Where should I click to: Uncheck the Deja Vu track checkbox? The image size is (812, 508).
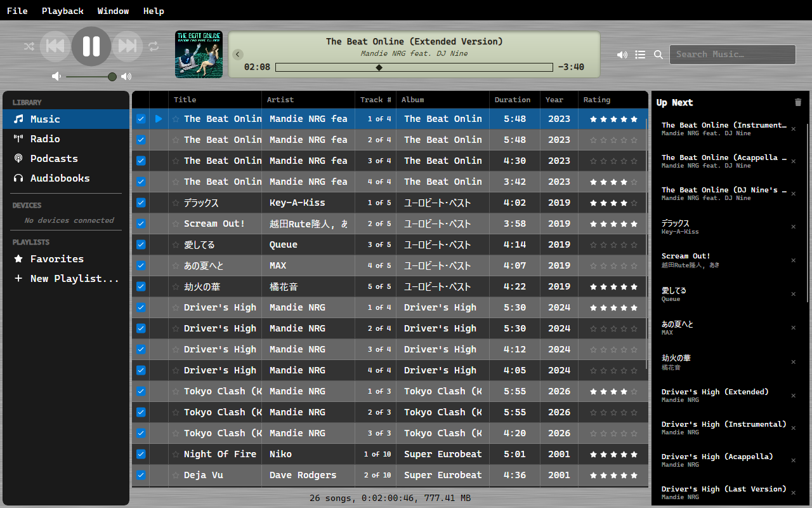click(141, 475)
